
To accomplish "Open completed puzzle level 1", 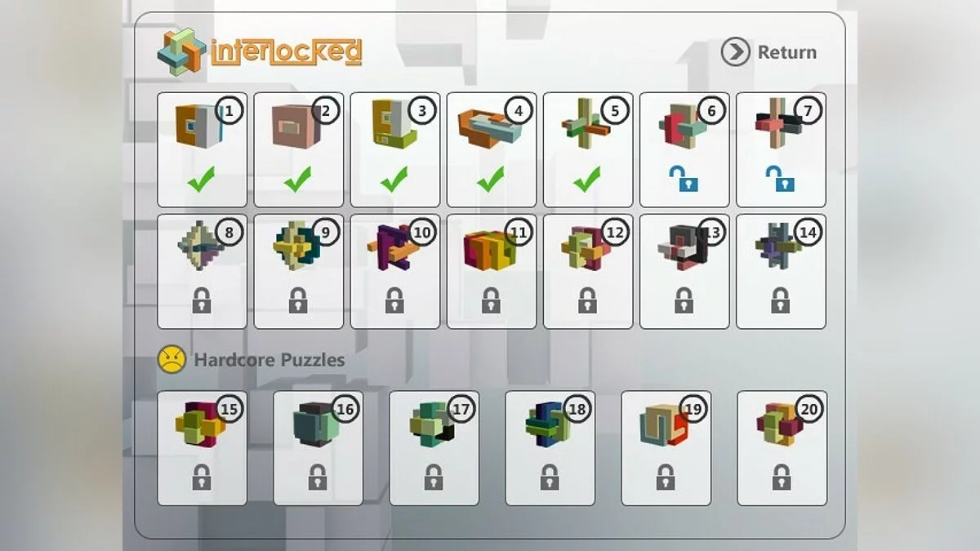I will (x=203, y=149).
